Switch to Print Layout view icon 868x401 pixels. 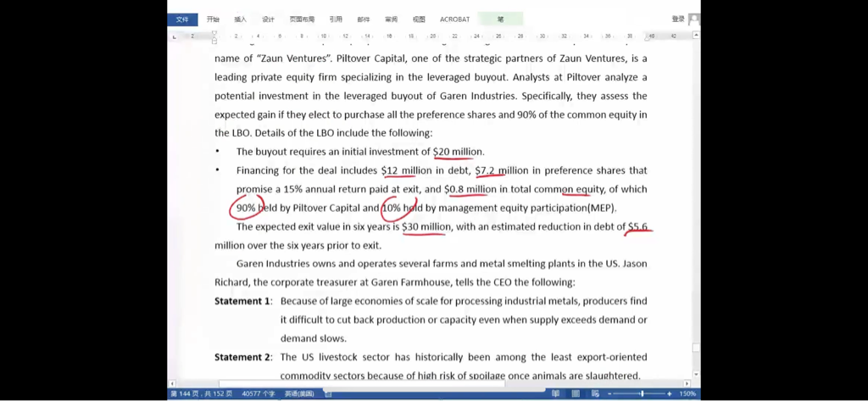(x=574, y=393)
